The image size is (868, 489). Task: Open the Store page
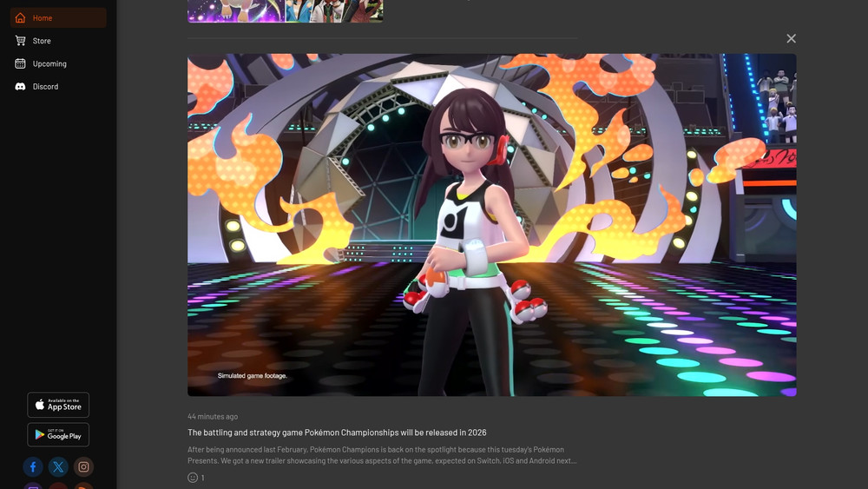[x=58, y=41]
